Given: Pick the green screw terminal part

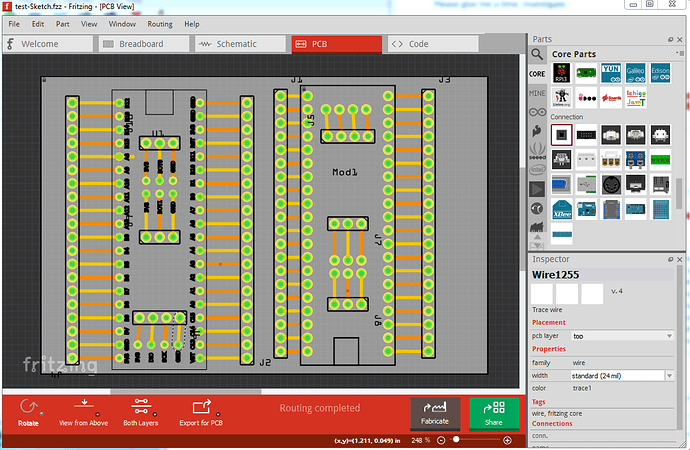Looking at the screenshot, I should pyautogui.click(x=660, y=159).
